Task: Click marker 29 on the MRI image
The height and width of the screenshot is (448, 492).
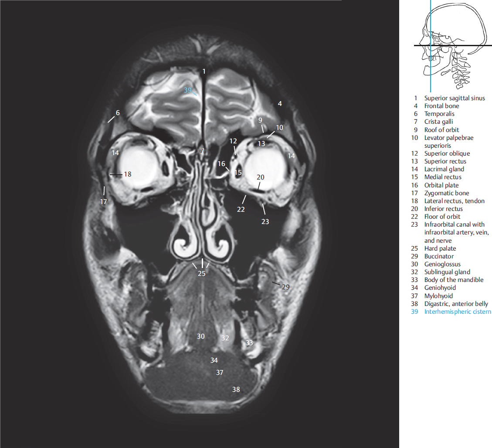Action: click(285, 287)
